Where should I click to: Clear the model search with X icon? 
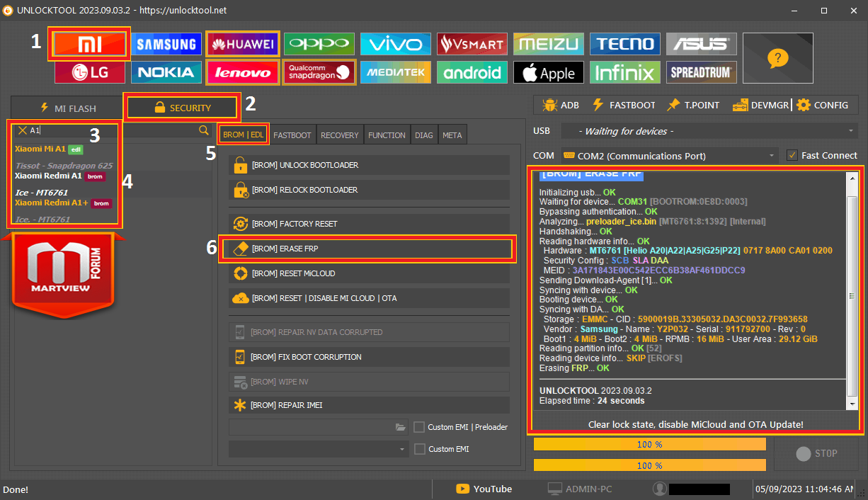[23, 130]
